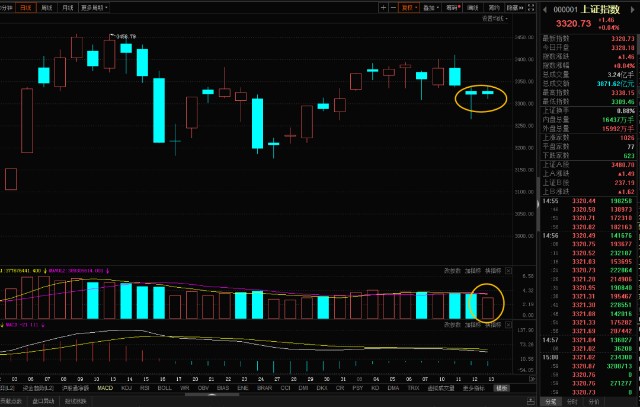Open the 更多周期 more periods dropdown
Image resolution: width=640 pixels, height=407 pixels.
pyautogui.click(x=94, y=7)
